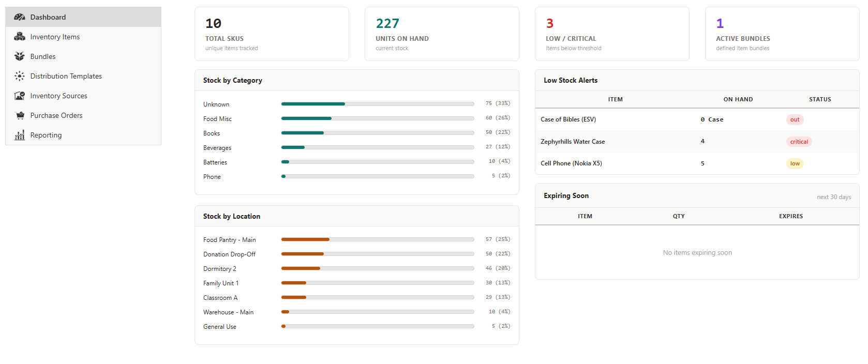Go to Purchase Orders
This screenshot has width=868, height=364.
[x=83, y=115]
